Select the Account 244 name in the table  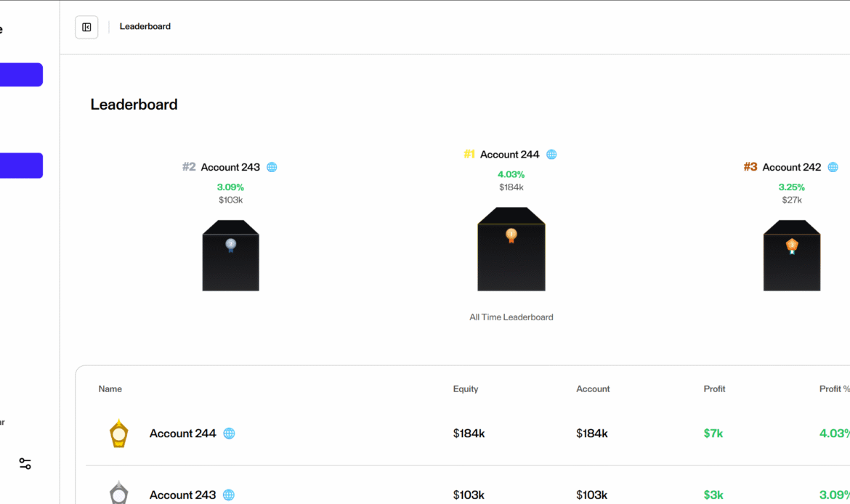182,433
